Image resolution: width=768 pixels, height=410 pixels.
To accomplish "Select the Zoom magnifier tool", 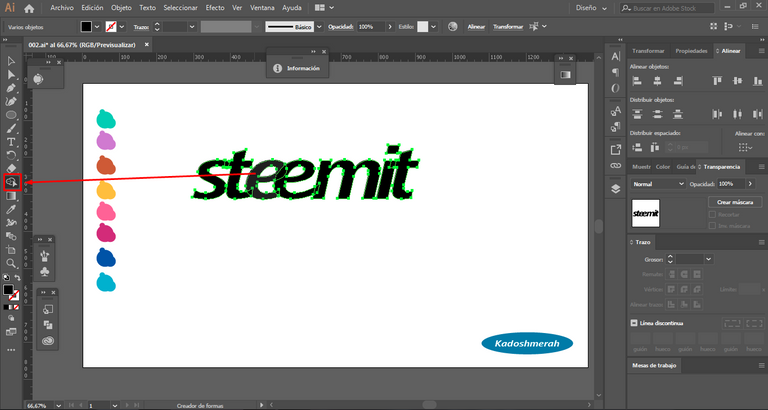I will 11,264.
